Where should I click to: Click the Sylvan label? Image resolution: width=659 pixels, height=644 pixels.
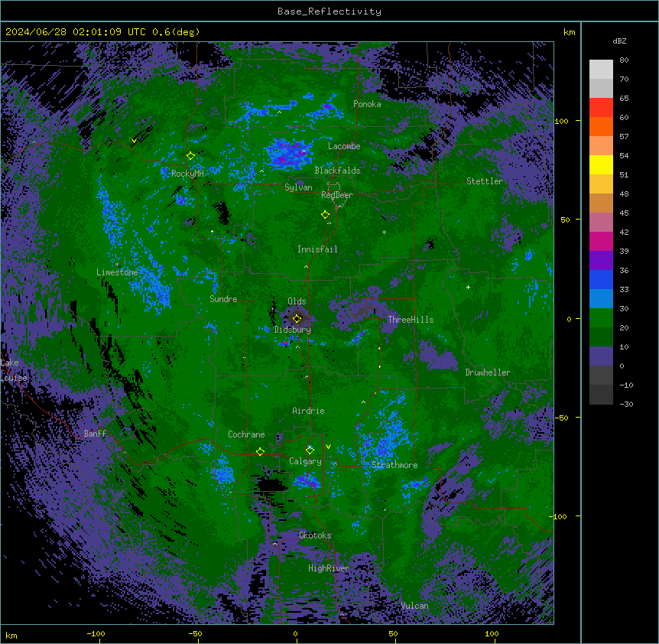[x=298, y=187]
